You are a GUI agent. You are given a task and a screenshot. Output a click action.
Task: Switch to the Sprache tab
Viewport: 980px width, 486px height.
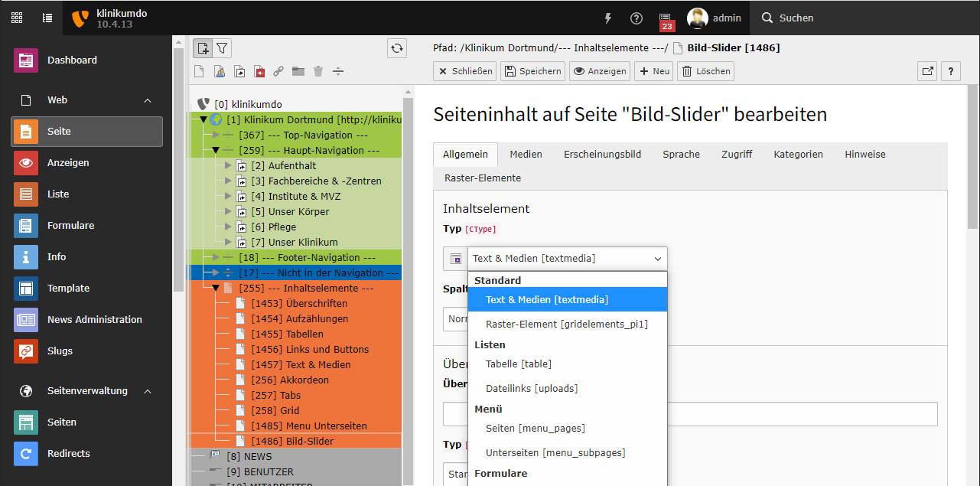click(x=682, y=155)
